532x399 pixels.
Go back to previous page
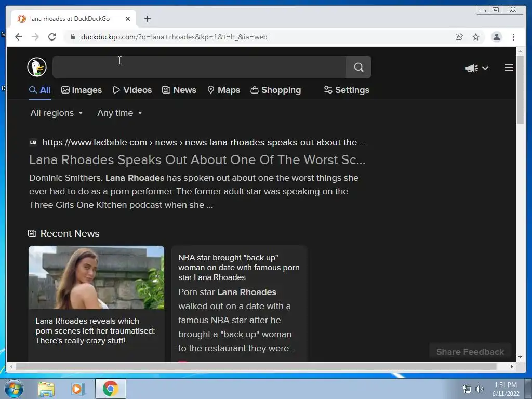point(19,37)
